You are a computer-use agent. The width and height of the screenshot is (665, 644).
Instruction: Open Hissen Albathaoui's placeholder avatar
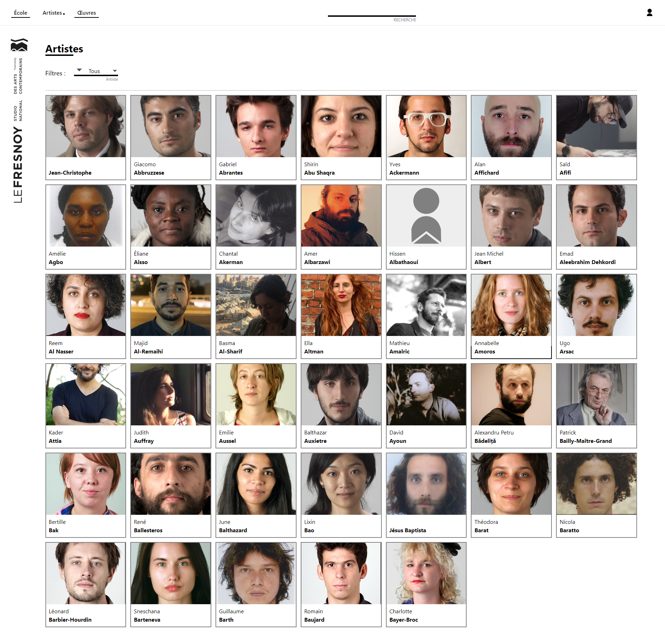pos(426,216)
